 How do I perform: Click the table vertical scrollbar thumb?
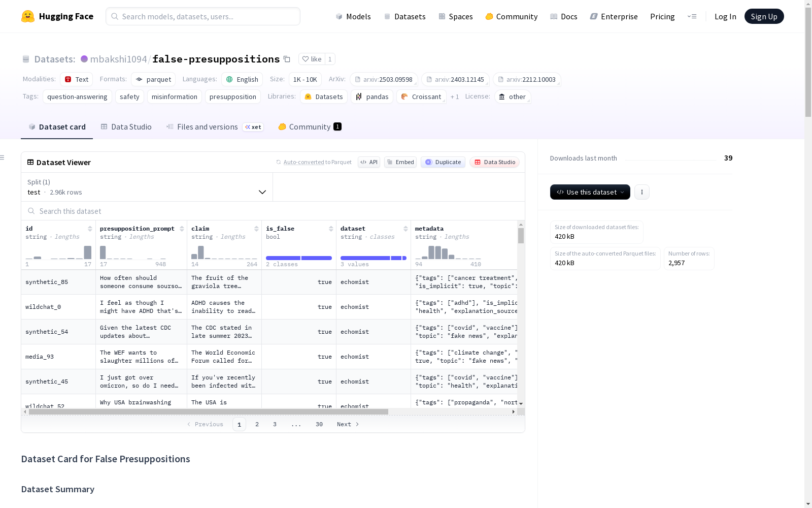point(521,236)
